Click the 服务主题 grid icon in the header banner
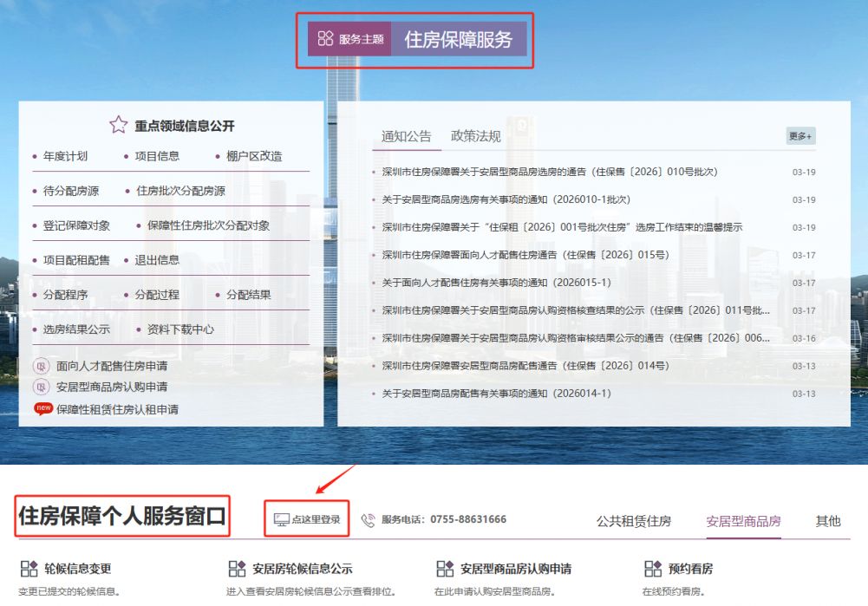 click(327, 38)
